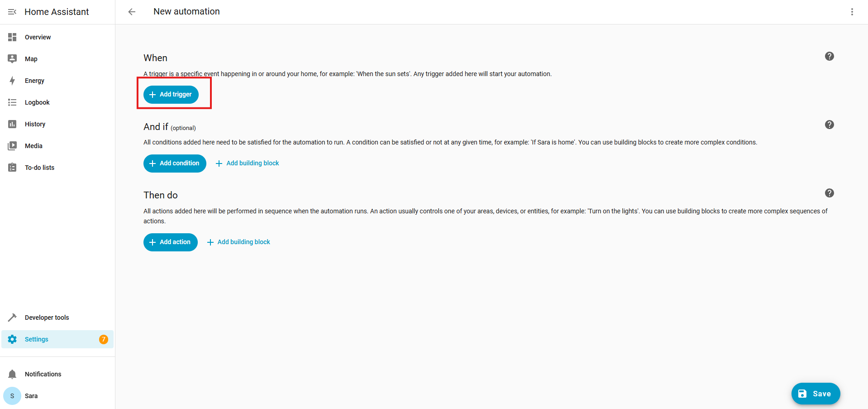This screenshot has height=409, width=868.
Task: Open help for the Then do section
Action: 829,193
